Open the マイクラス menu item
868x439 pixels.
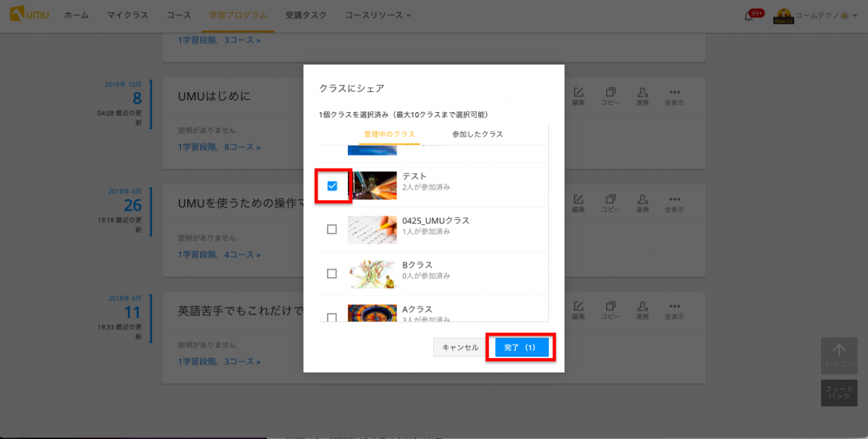[127, 15]
